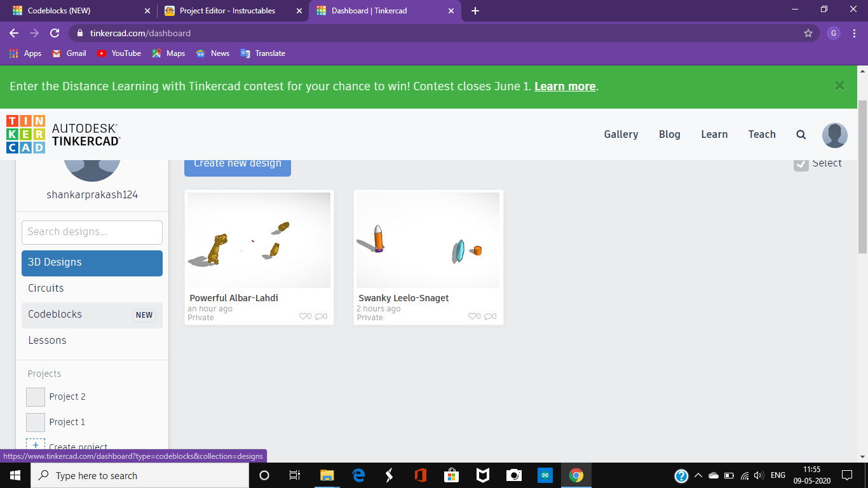Image resolution: width=868 pixels, height=488 pixels.
Task: Open the Learn more contest link
Action: click(564, 86)
